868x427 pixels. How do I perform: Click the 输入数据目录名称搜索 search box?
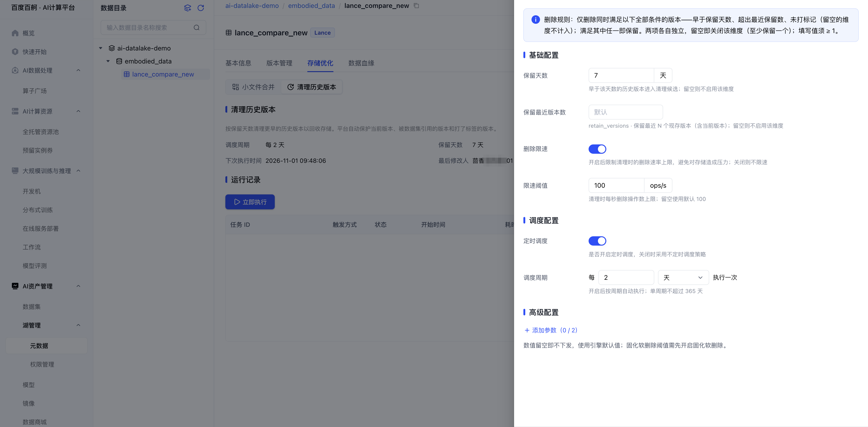[153, 28]
